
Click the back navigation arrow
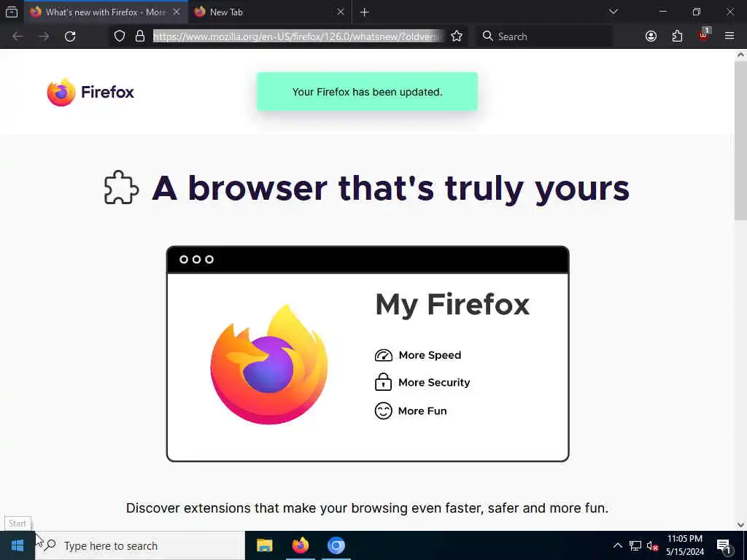18,36
